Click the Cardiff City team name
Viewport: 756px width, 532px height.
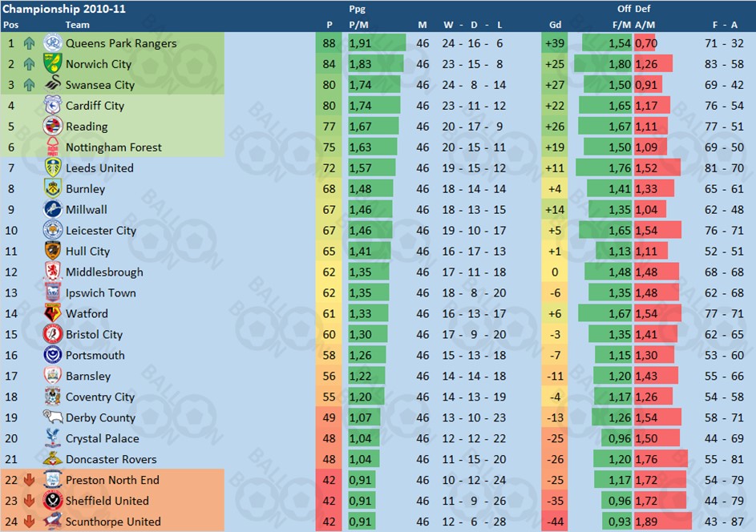(95, 106)
